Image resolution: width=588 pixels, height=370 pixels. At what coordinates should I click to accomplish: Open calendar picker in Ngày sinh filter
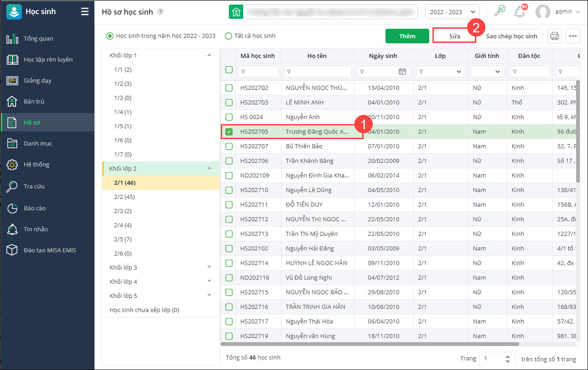[402, 72]
